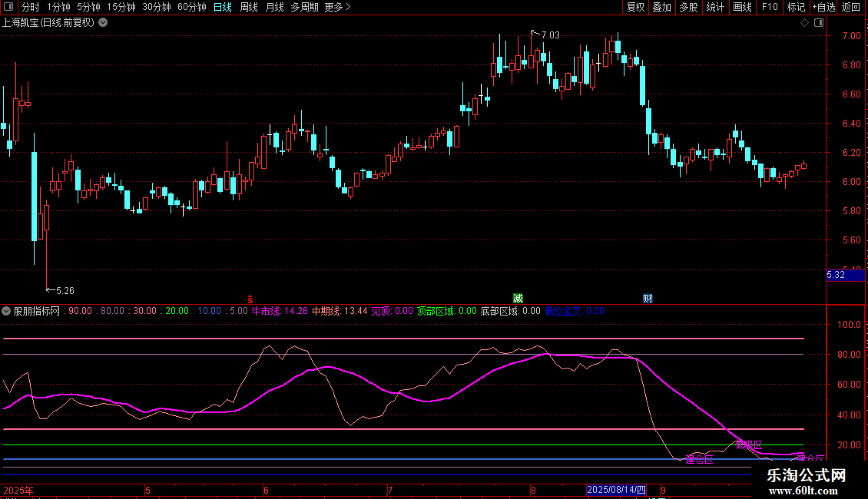The height and width of the screenshot is (499, 868).
Task: Open the F10 company info
Action: (x=769, y=7)
